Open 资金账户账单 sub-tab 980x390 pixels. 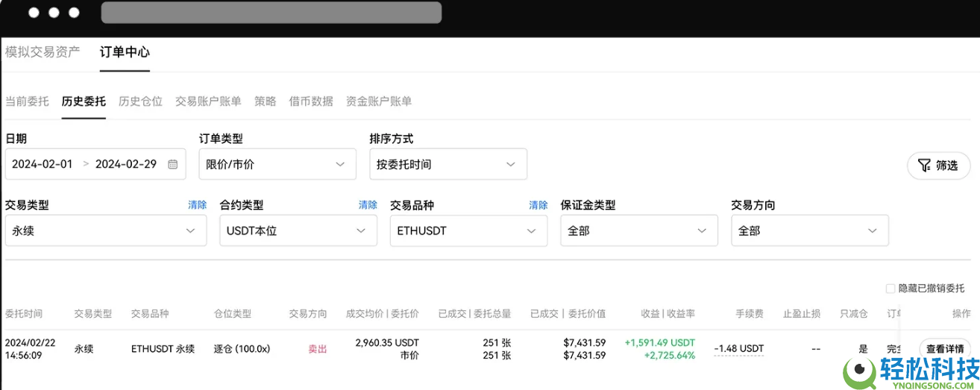click(x=379, y=101)
